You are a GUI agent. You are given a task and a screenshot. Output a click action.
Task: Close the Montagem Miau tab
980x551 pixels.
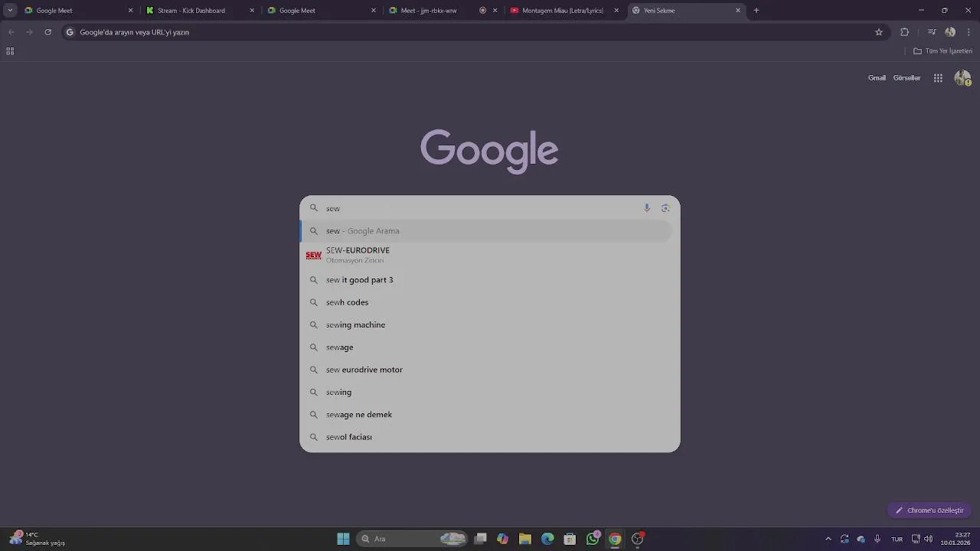click(x=616, y=11)
